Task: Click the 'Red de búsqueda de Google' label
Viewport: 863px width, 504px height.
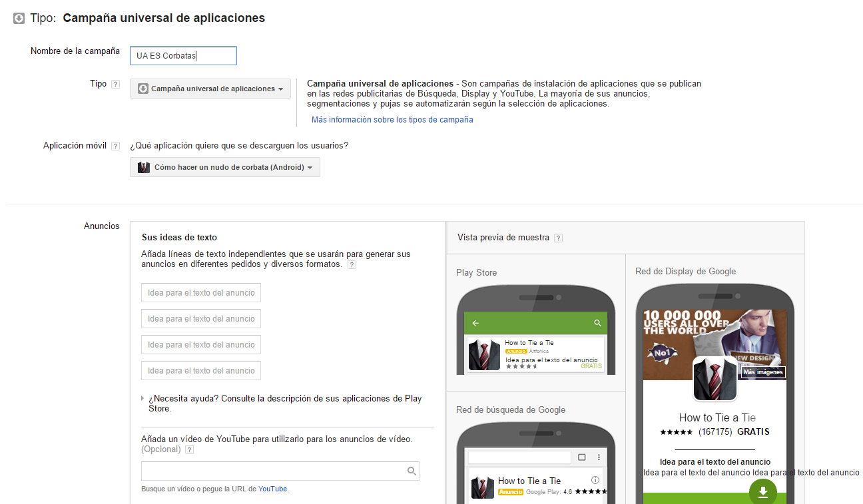Action: (511, 409)
